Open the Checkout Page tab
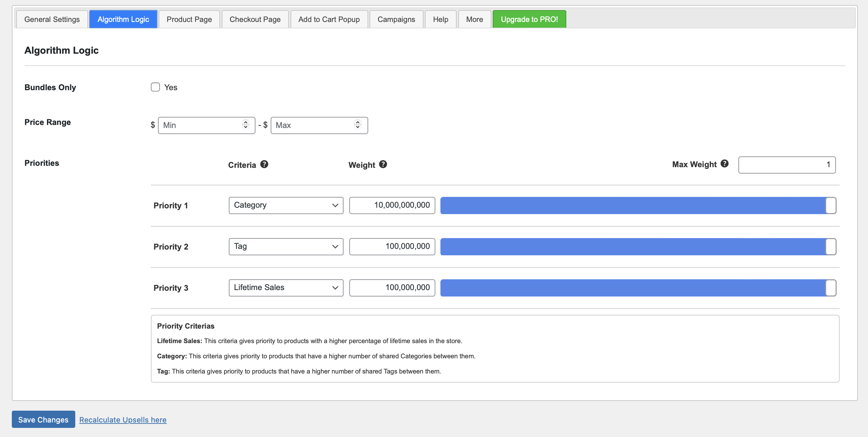 tap(255, 19)
